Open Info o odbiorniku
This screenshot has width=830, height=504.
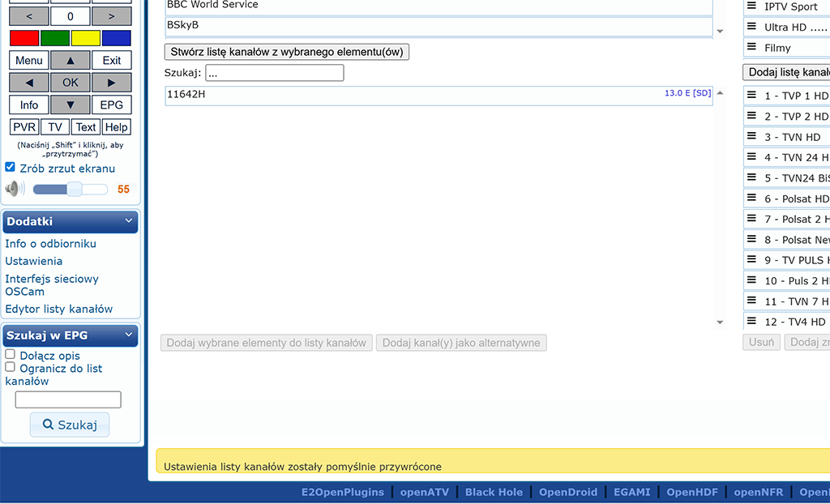coord(50,243)
